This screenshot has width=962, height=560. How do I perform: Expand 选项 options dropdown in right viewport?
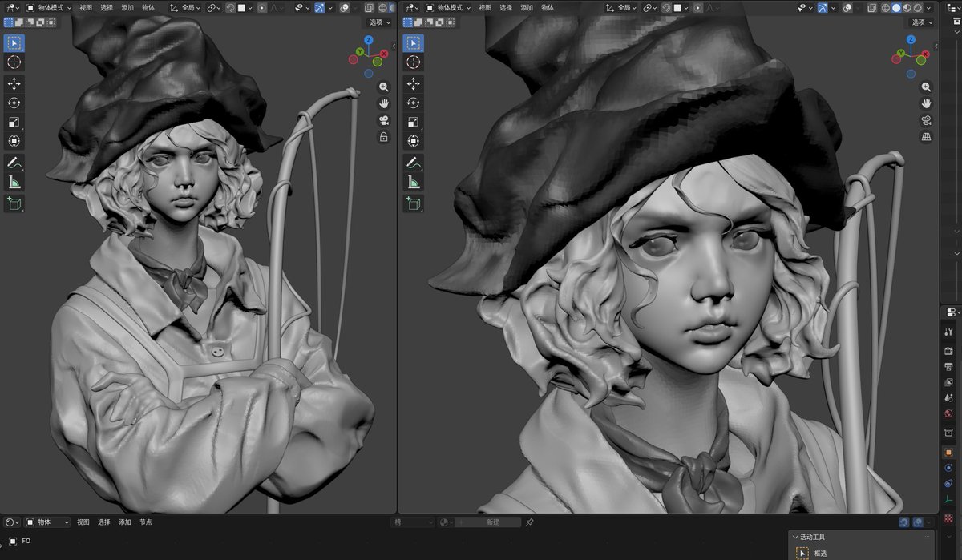tap(921, 22)
